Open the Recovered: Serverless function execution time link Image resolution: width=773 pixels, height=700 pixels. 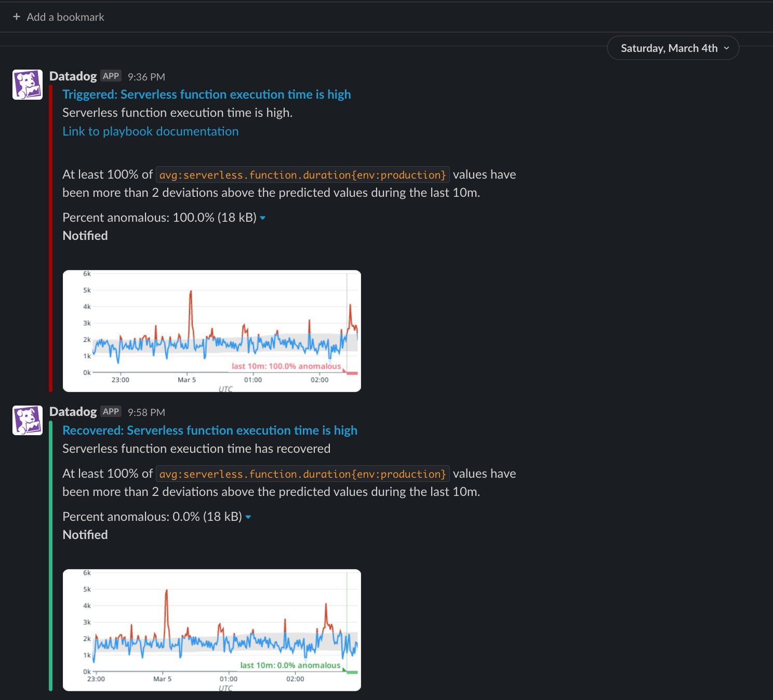point(210,430)
